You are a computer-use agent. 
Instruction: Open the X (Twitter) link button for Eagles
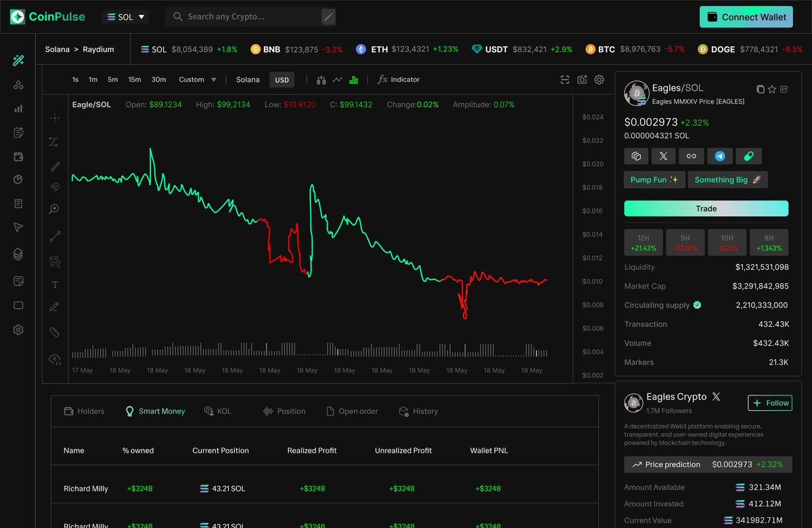pyautogui.click(x=663, y=156)
